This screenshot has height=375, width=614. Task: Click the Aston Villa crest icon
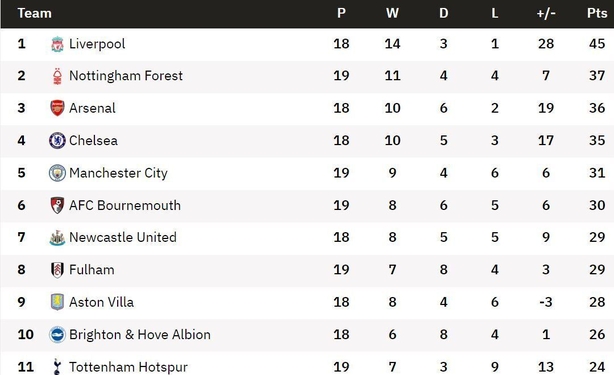[57, 302]
